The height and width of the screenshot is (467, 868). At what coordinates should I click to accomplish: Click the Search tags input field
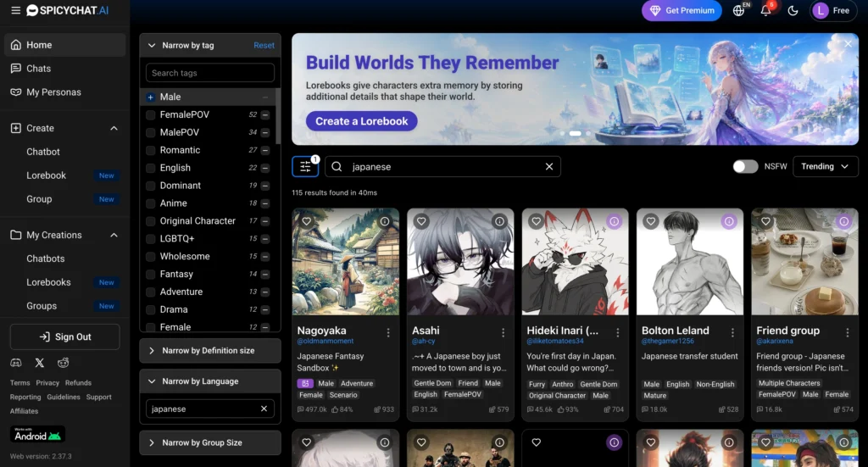click(210, 73)
